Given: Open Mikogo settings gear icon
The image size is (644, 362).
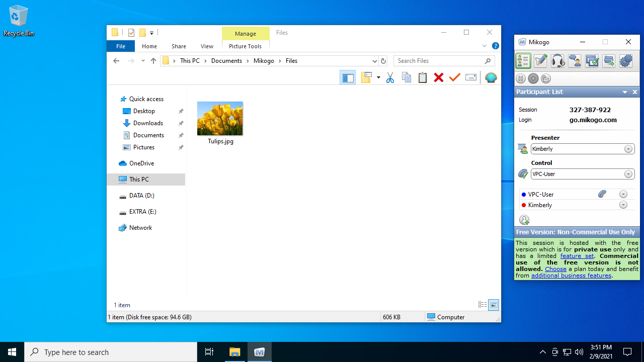Looking at the screenshot, I should tap(626, 61).
